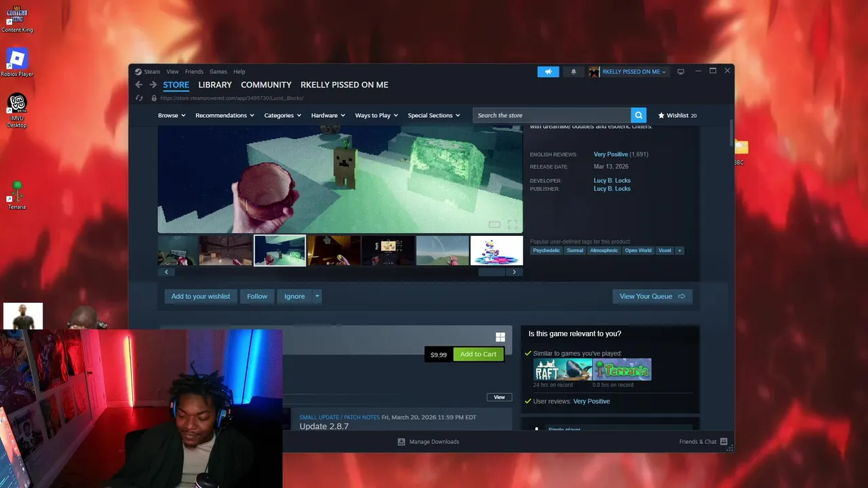Screen dimensions: 868x488
Task: Open the Wishlist star link
Action: click(x=677, y=115)
